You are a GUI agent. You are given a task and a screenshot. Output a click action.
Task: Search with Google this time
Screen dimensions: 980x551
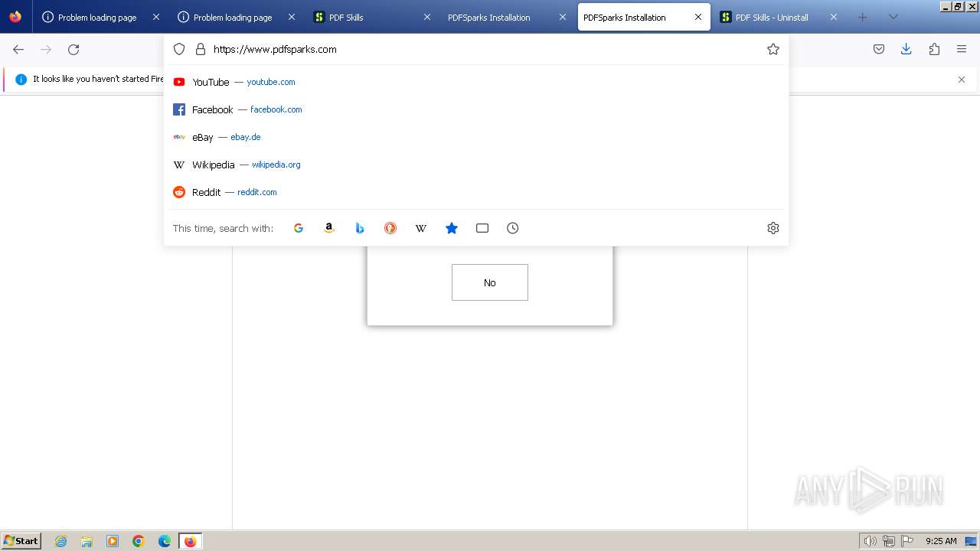point(299,228)
